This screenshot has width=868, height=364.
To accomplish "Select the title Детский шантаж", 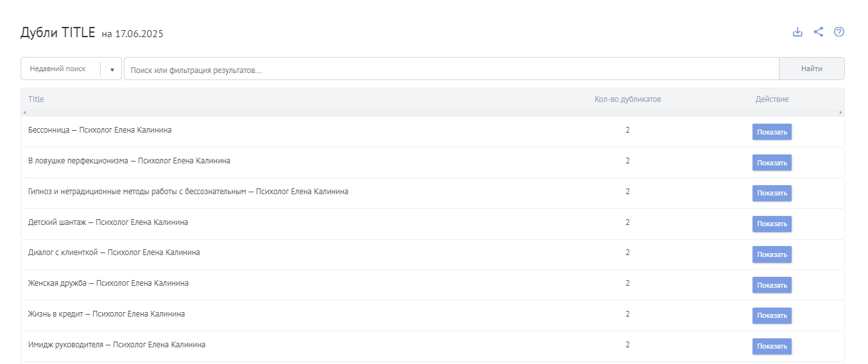I will tap(108, 222).
